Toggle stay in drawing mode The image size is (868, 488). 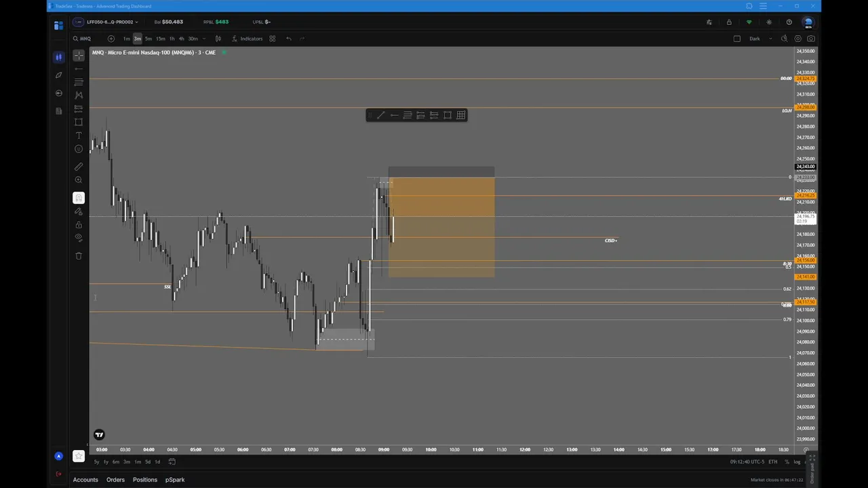[x=79, y=211]
